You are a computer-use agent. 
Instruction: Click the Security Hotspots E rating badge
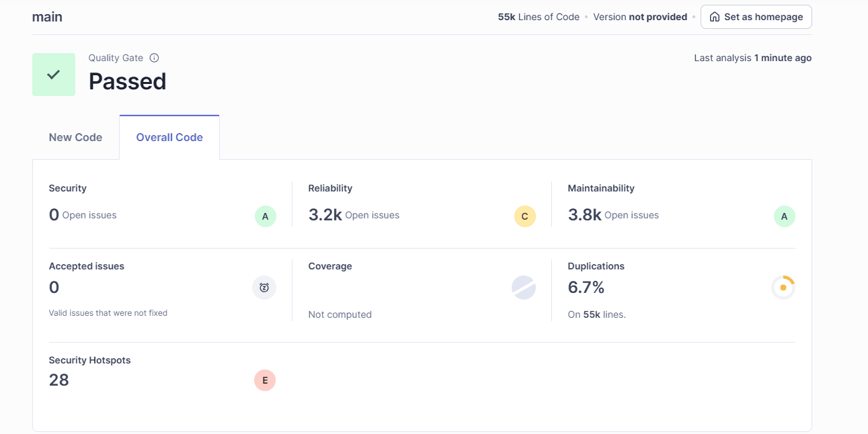click(265, 380)
